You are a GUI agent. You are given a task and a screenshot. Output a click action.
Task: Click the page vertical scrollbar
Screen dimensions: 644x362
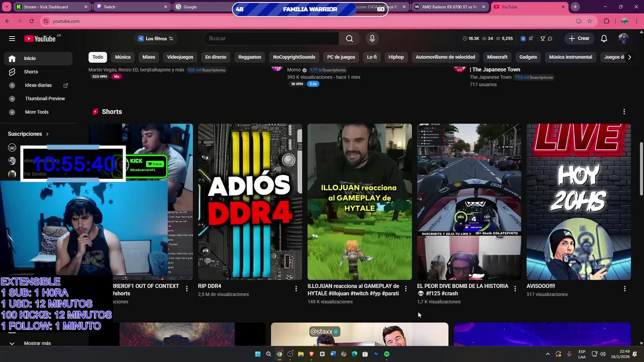point(641,168)
